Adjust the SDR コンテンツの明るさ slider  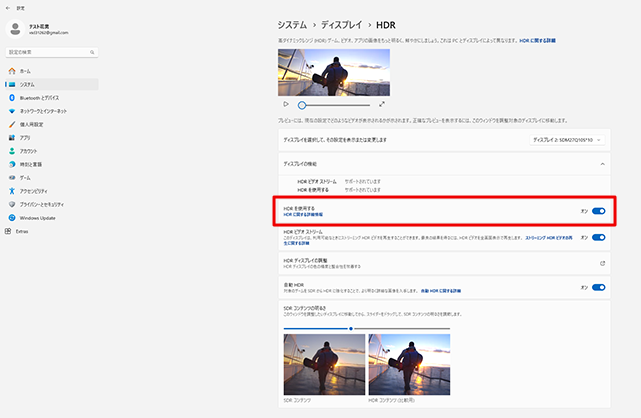tap(350, 328)
